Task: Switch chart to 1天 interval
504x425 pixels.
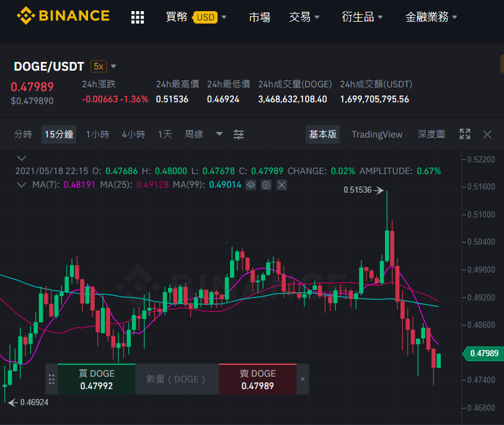Action: click(x=165, y=134)
